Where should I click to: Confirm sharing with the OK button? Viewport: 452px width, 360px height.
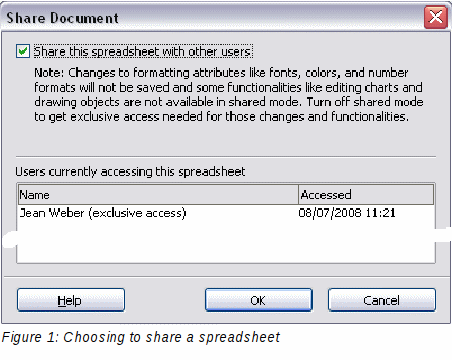[259, 300]
